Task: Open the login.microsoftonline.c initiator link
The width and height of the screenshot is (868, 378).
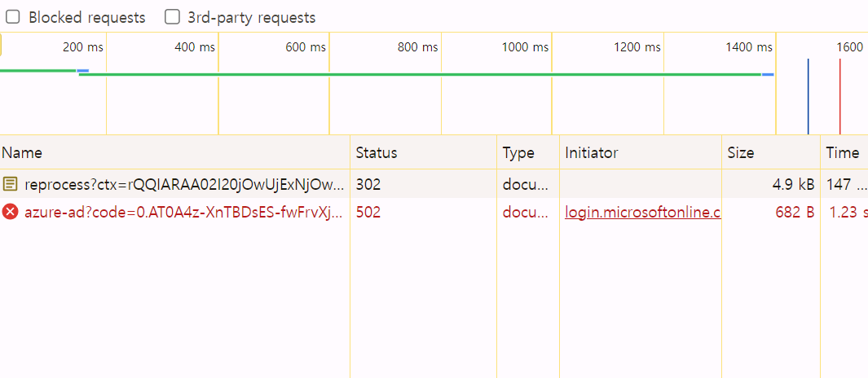Action: pos(643,213)
